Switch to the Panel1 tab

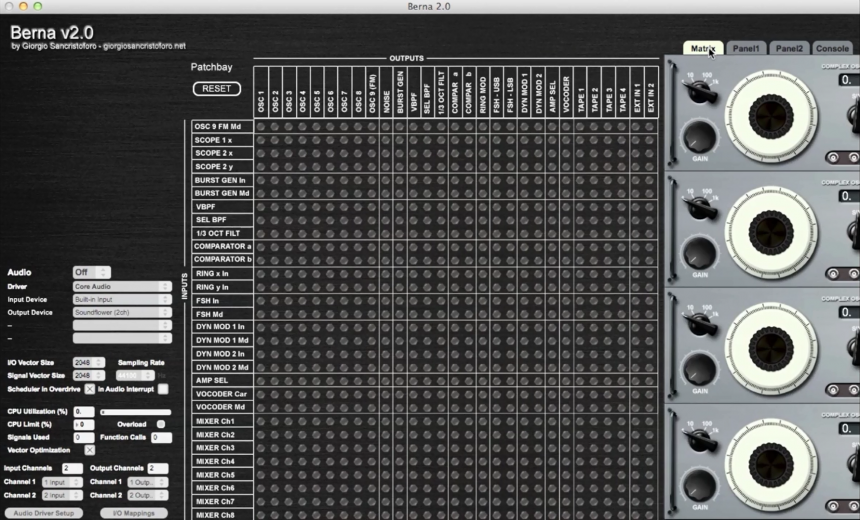point(746,48)
